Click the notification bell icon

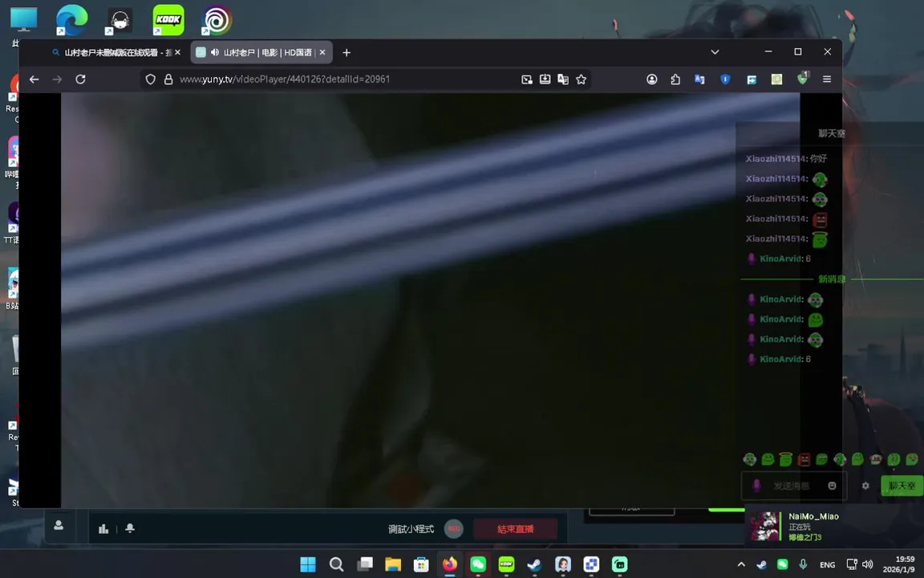[130, 528]
